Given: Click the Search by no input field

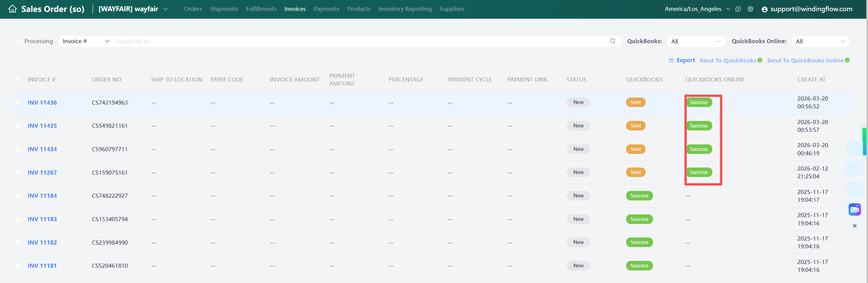Looking at the screenshot, I should point(360,41).
